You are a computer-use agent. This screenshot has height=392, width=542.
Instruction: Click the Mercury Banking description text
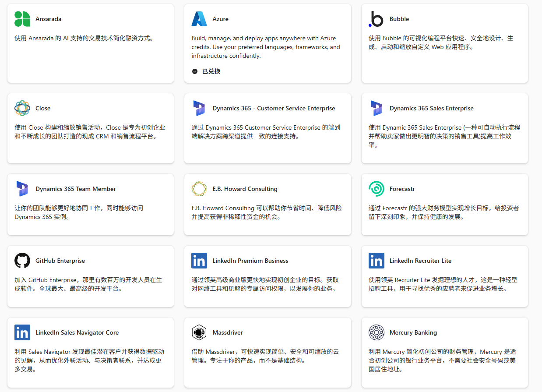[x=443, y=360]
